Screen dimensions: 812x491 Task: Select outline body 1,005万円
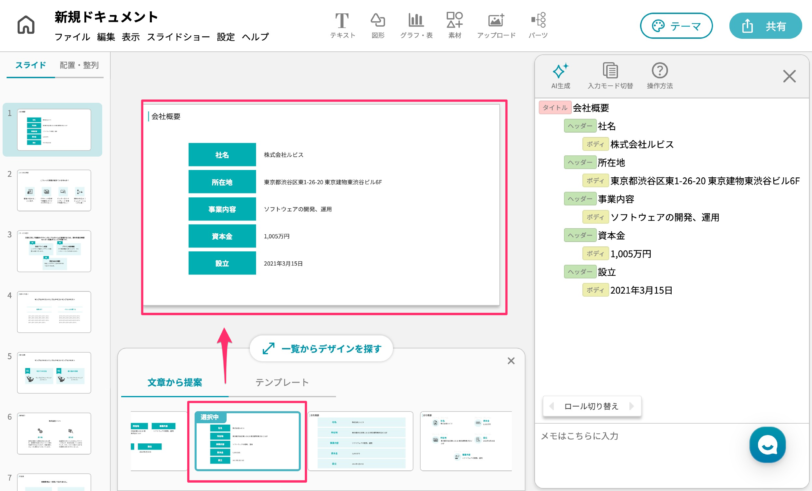tap(630, 254)
